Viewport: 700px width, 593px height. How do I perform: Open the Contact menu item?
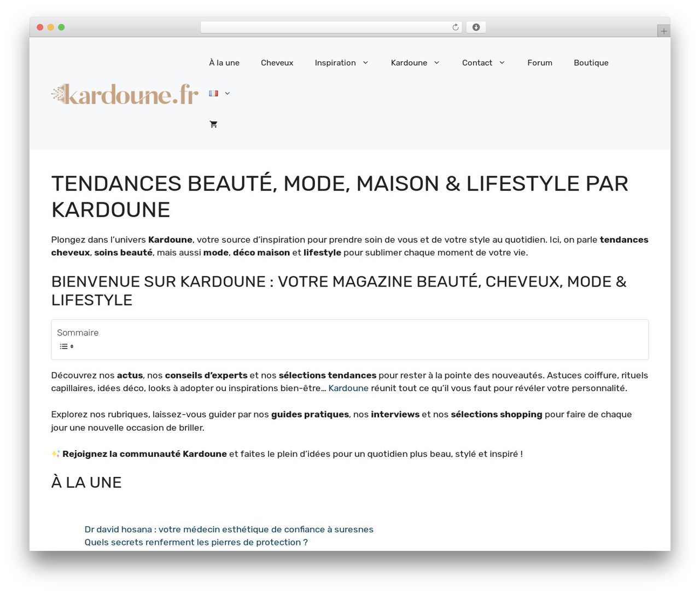click(x=477, y=63)
